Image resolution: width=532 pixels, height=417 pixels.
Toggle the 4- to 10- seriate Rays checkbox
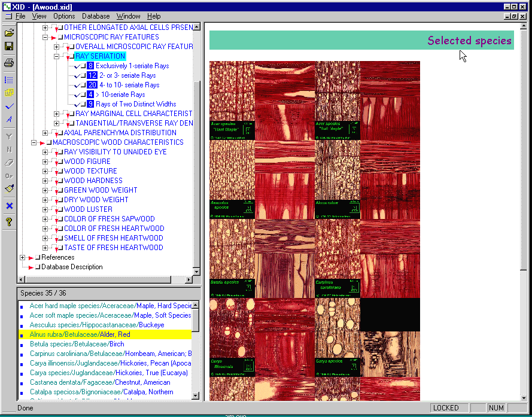(83, 85)
